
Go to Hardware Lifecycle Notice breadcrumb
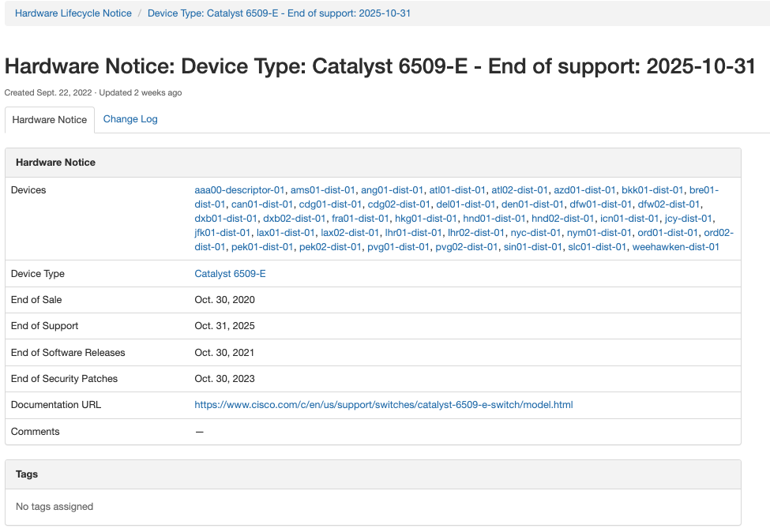pos(73,13)
